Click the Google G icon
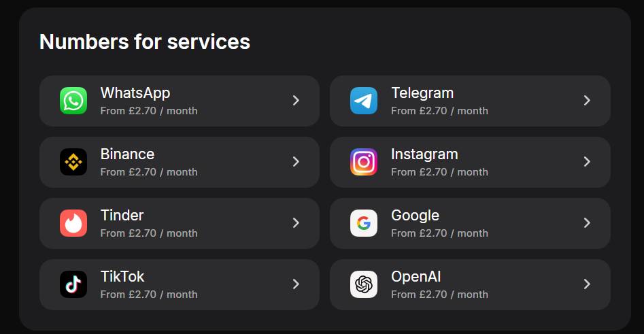 point(363,223)
